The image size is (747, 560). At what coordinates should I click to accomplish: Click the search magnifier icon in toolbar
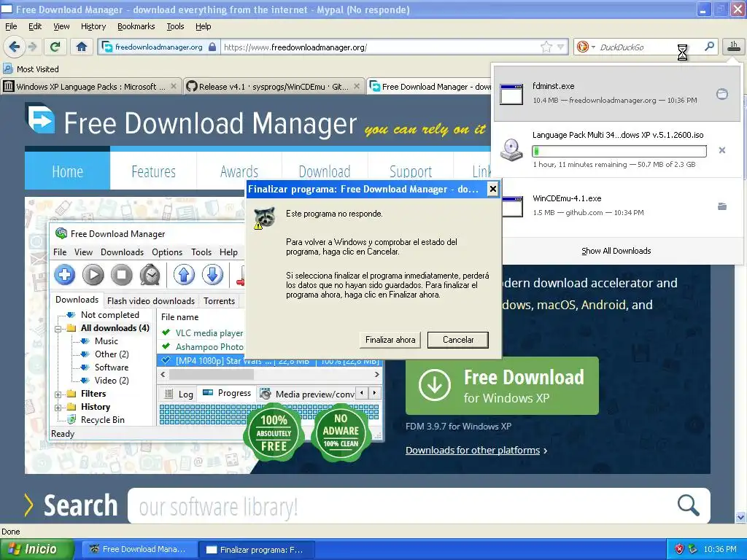[x=709, y=47]
